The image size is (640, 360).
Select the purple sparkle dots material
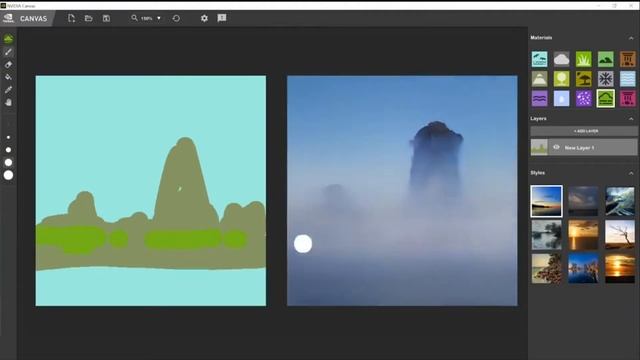(584, 98)
